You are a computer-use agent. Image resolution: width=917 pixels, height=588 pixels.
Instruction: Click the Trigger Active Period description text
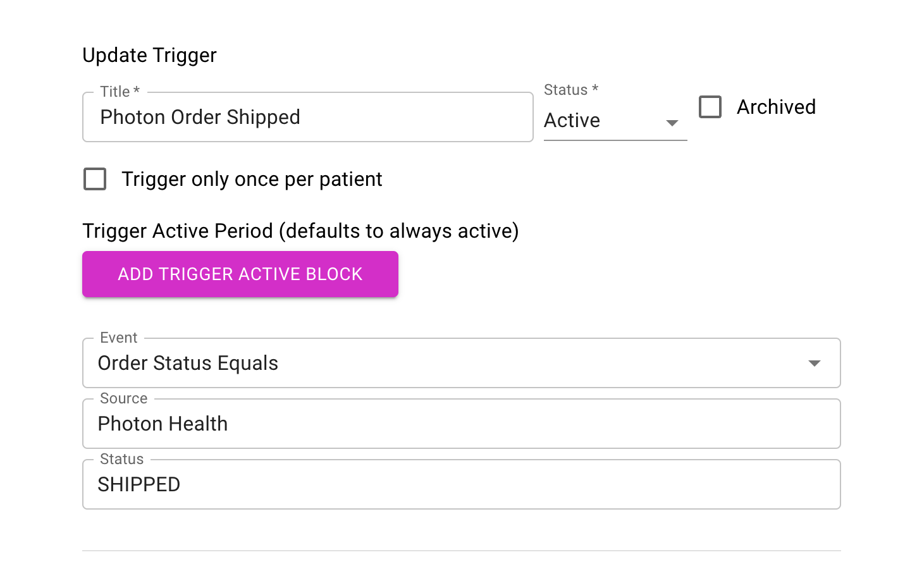(300, 231)
